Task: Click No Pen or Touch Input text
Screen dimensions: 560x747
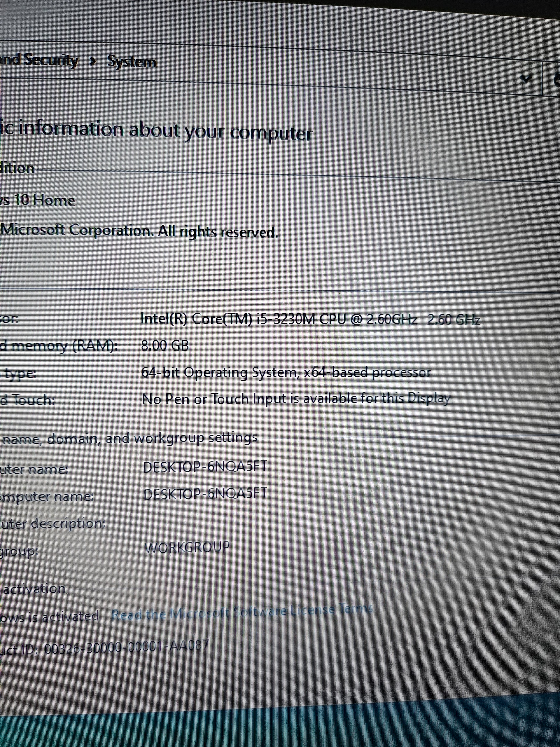Action: [296, 399]
